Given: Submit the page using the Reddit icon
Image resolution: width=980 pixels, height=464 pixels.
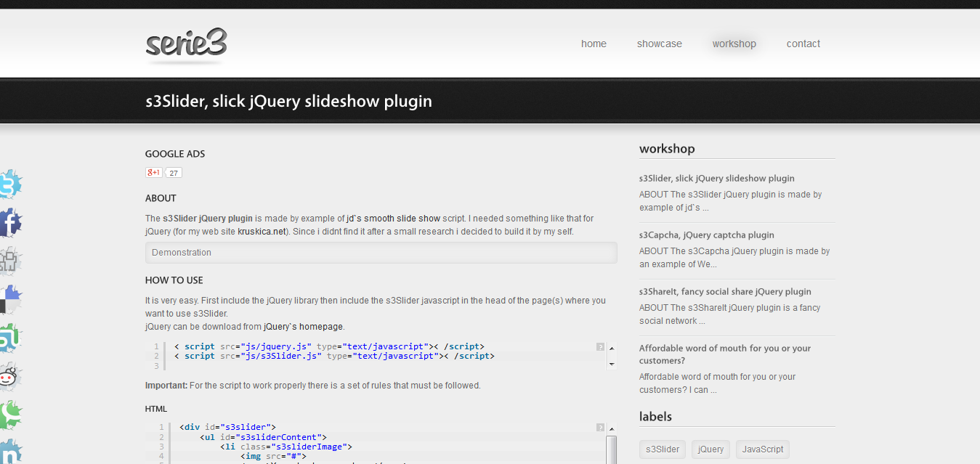Looking at the screenshot, I should coord(10,376).
